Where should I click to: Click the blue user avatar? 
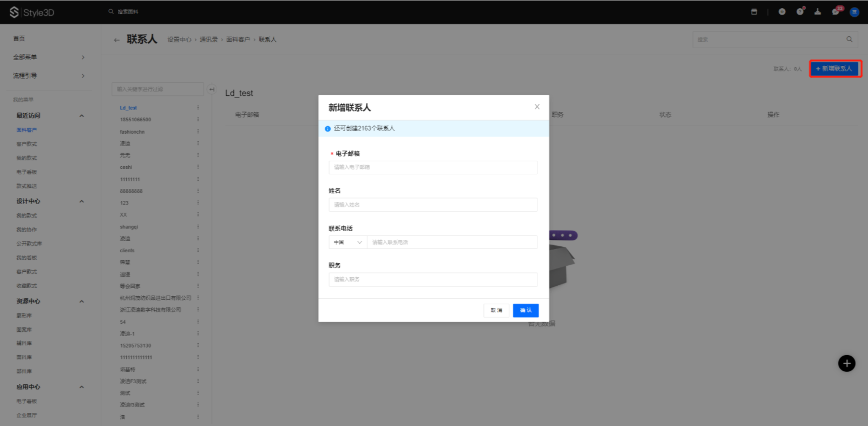[x=854, y=12]
